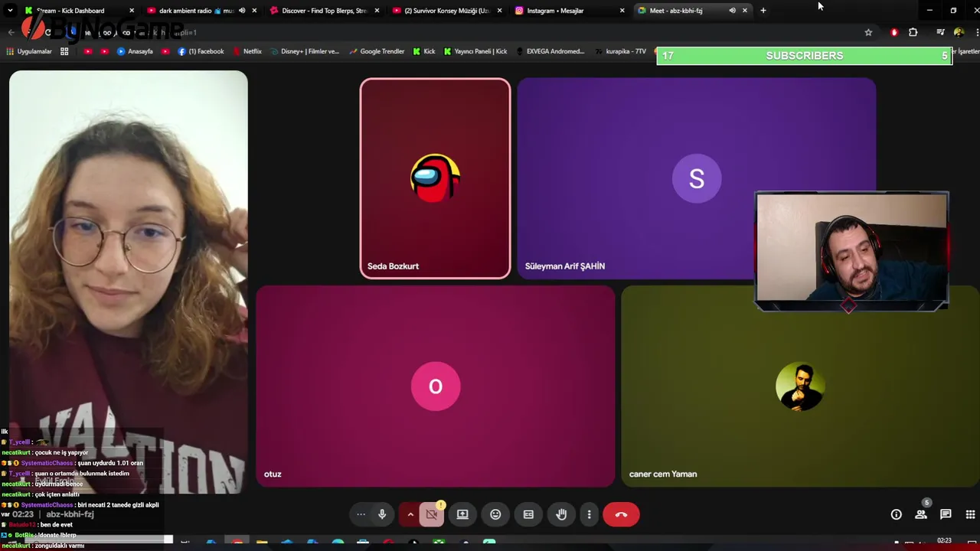Switch to Survivor Konsey Müziği tab
The height and width of the screenshot is (551, 980).
[446, 11]
